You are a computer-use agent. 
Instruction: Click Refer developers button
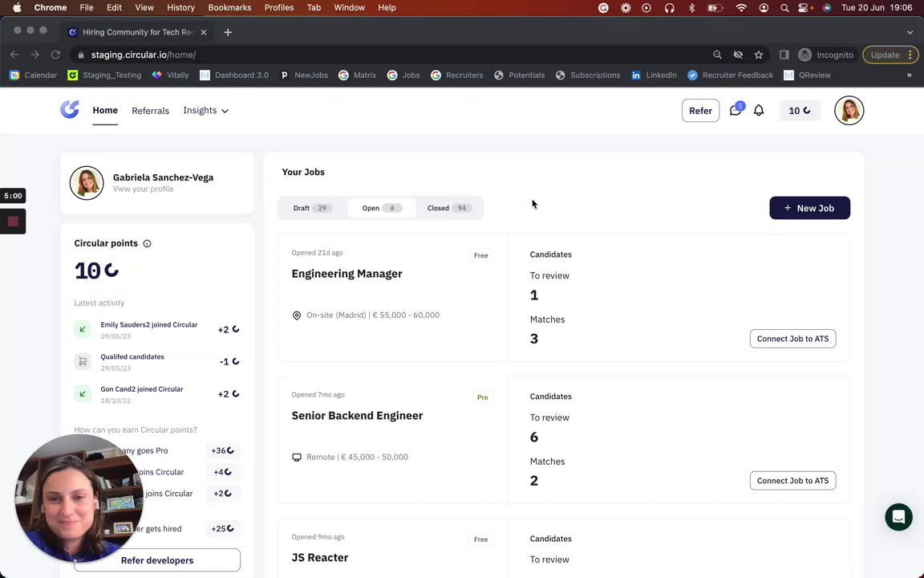click(156, 560)
